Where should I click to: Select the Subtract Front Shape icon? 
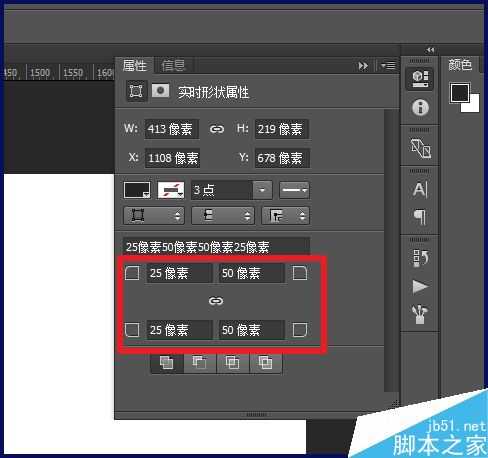200,363
